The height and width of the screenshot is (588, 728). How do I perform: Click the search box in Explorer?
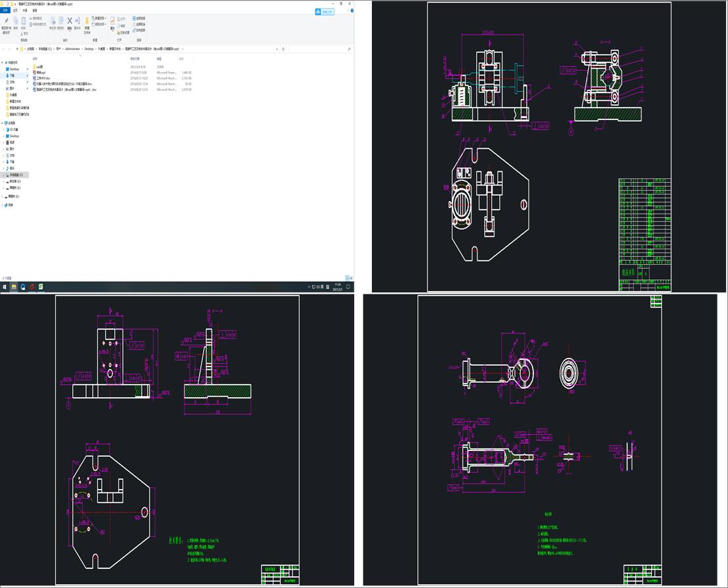pyautogui.click(x=318, y=49)
